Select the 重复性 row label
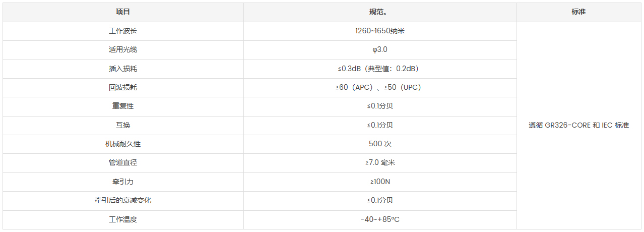Screen dimensions: 644x232 click(123, 106)
